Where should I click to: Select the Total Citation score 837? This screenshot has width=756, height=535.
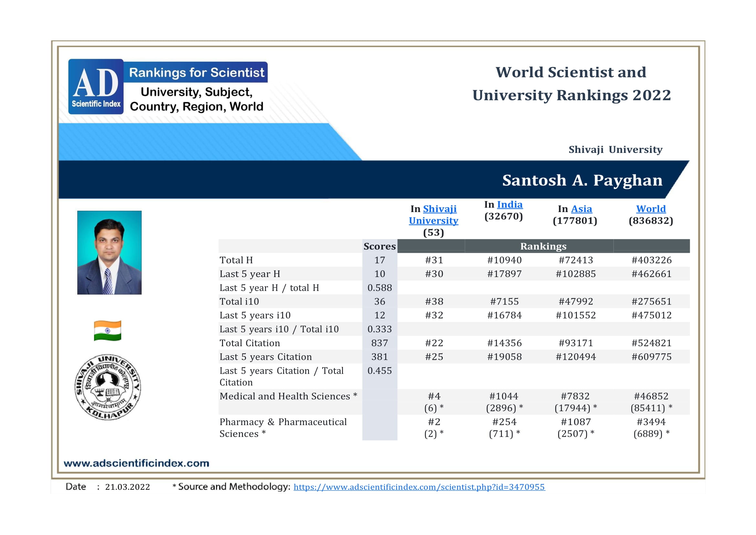pos(379,343)
